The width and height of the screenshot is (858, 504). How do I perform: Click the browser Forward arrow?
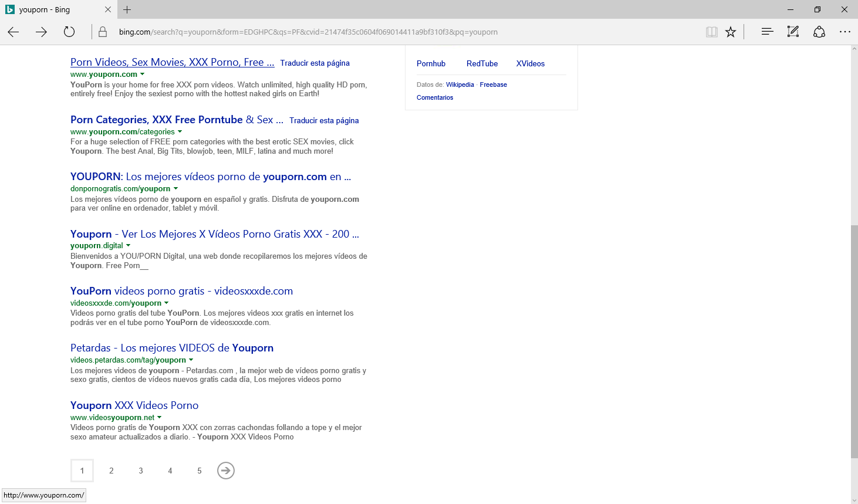tap(41, 32)
